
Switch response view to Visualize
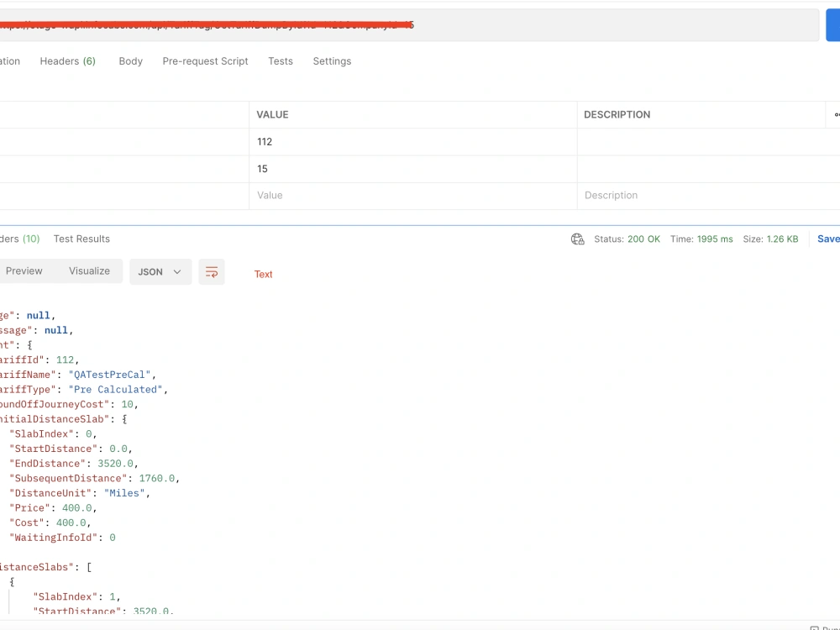[90, 271]
